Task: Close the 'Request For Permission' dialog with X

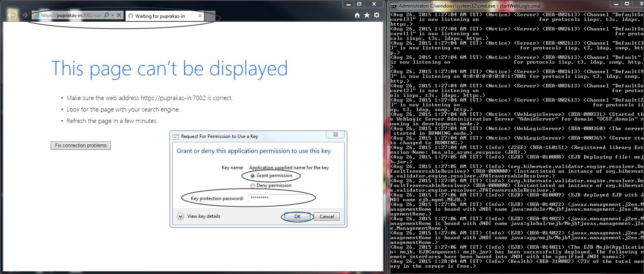Action: click(335, 135)
